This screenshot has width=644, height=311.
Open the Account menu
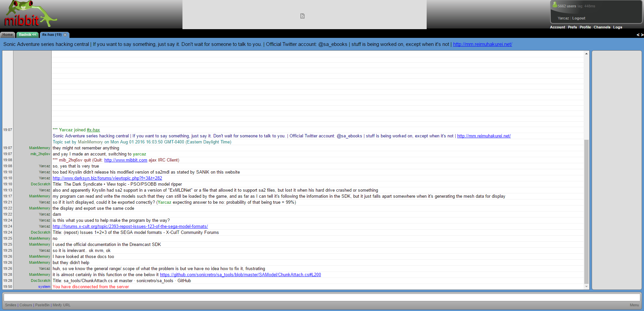(557, 27)
